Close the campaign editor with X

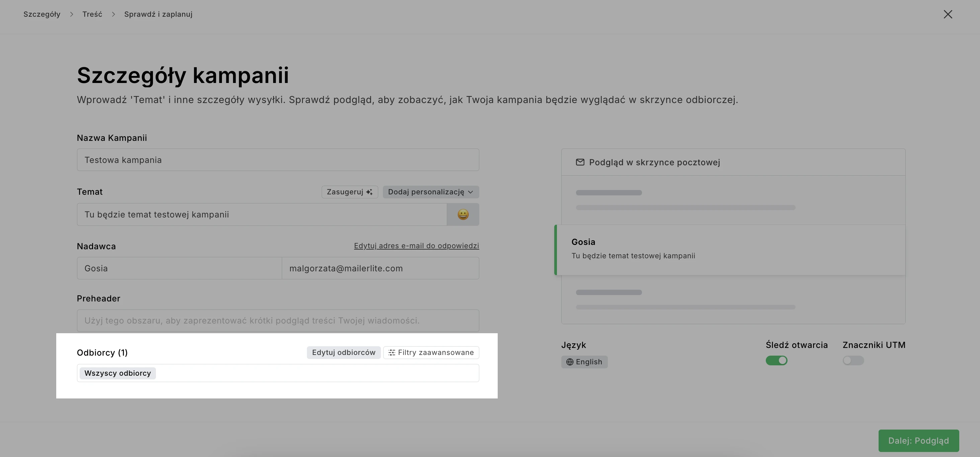(x=948, y=14)
